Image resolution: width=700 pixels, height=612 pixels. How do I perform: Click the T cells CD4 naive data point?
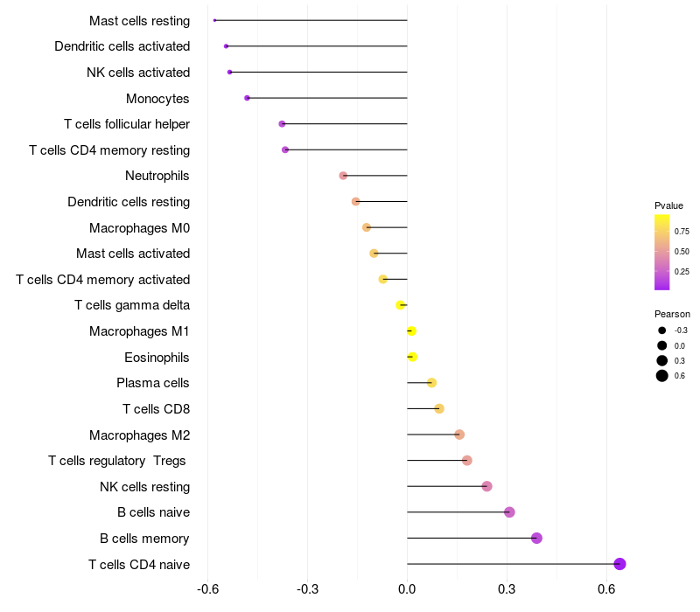tap(619, 564)
